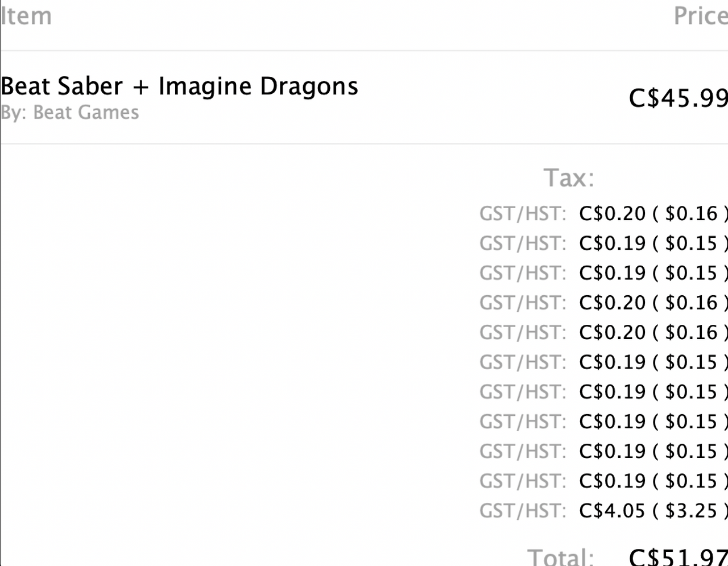
Task: Click the second-to-last GST/HST row label
Action: [x=523, y=481]
